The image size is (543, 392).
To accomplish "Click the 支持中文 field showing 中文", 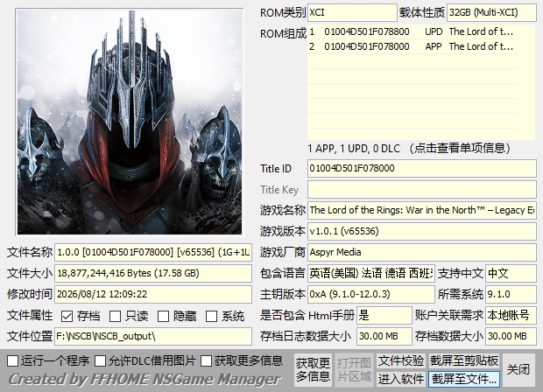I will (511, 273).
